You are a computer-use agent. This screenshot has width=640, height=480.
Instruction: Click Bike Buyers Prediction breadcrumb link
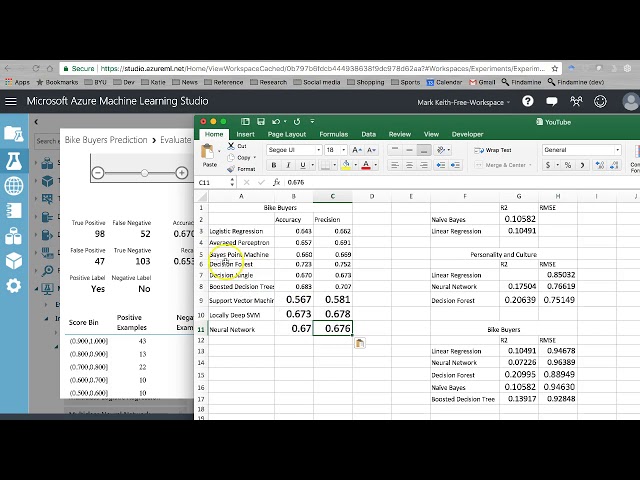(x=106, y=140)
